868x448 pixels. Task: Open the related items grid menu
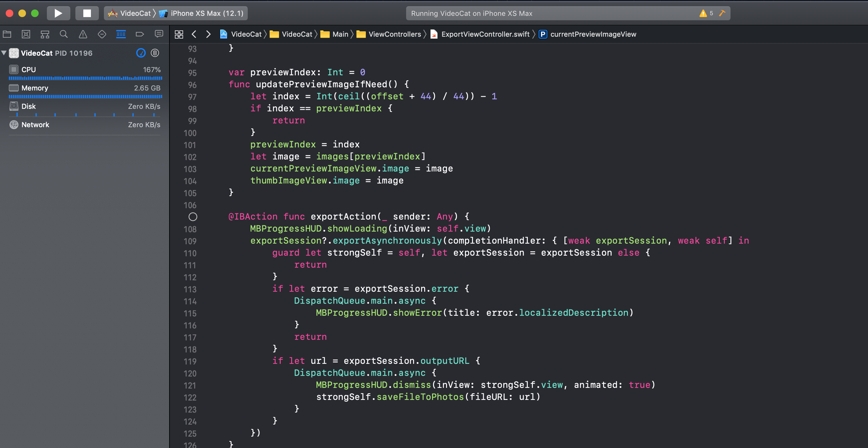pyautogui.click(x=179, y=34)
